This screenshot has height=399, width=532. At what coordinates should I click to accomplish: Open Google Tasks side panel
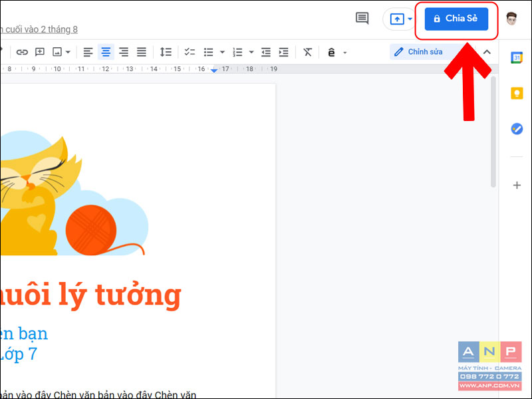click(x=517, y=129)
